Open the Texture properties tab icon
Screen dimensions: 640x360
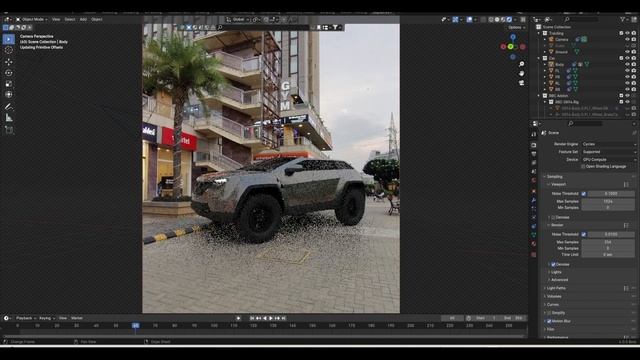[533, 254]
